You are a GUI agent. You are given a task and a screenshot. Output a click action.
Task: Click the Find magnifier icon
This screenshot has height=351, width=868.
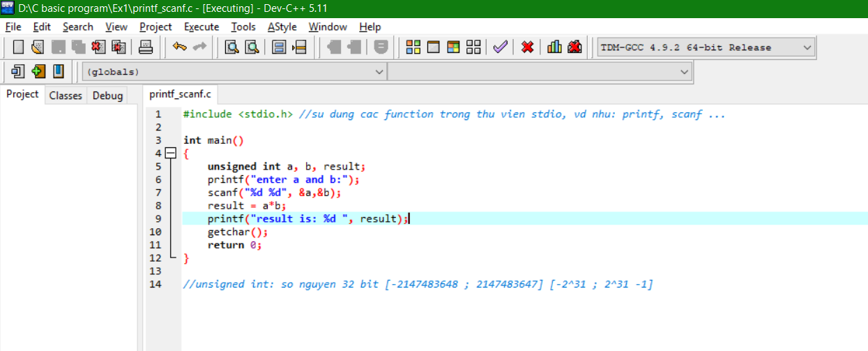pyautogui.click(x=231, y=47)
